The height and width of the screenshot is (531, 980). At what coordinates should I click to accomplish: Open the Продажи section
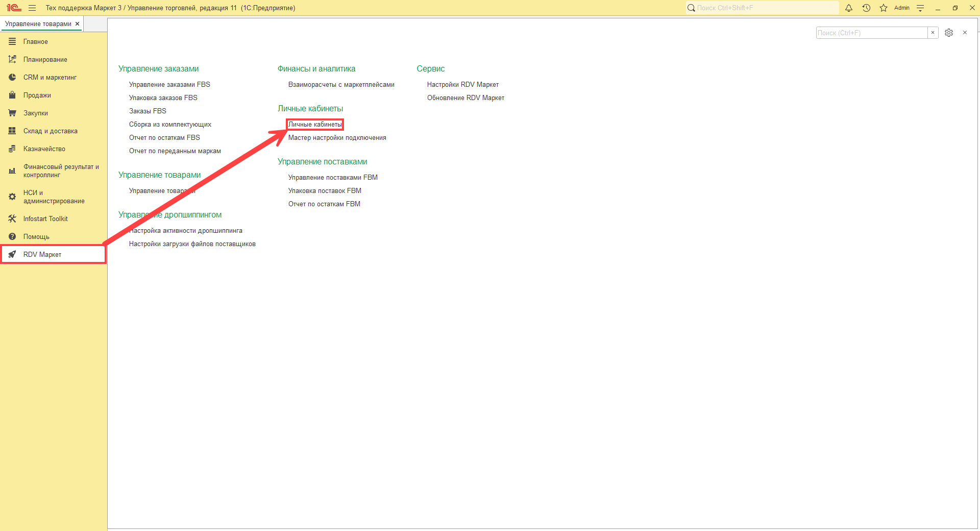click(x=54, y=95)
